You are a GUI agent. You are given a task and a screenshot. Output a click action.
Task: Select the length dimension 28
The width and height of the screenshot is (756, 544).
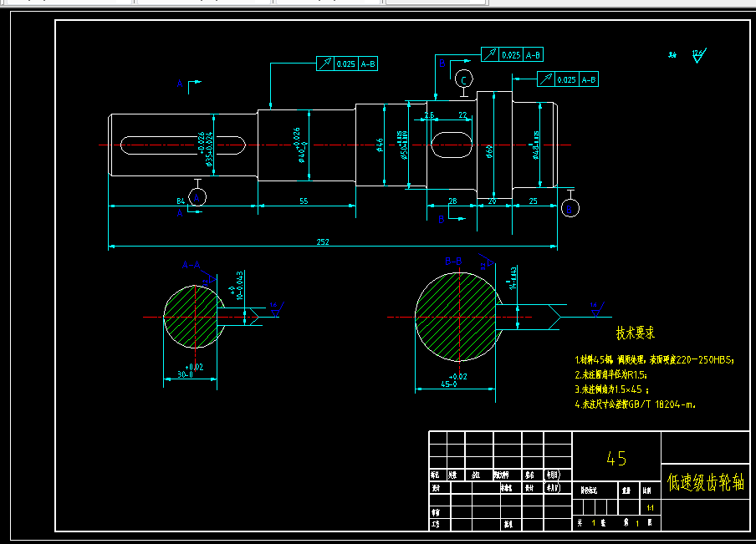click(452, 201)
